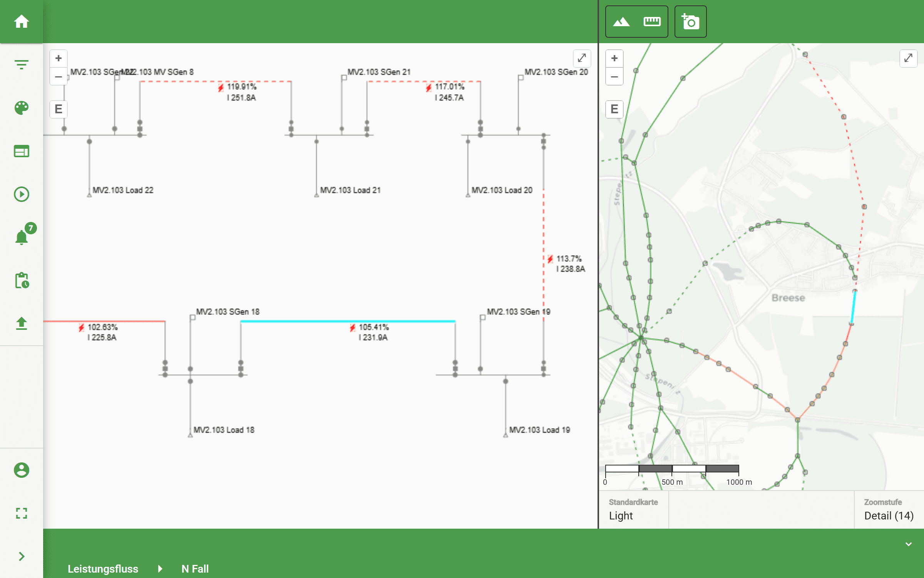Open the notifications bell showing 7 alerts
924x578 pixels.
click(22, 237)
